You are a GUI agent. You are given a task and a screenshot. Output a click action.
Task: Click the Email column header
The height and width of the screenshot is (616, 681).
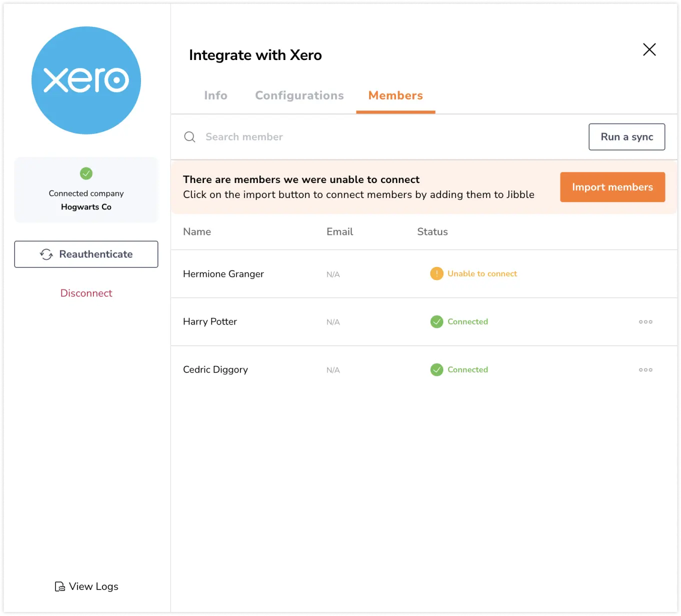click(x=339, y=232)
